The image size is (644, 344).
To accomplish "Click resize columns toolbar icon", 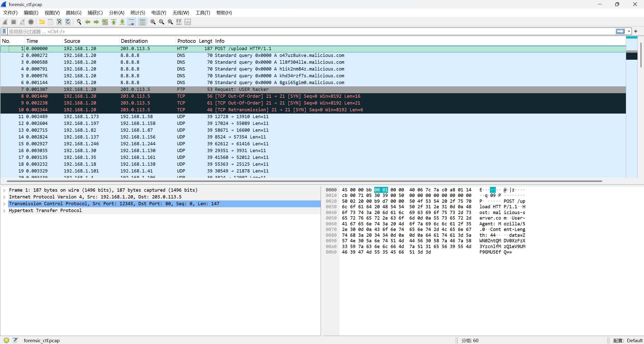I will [179, 22].
